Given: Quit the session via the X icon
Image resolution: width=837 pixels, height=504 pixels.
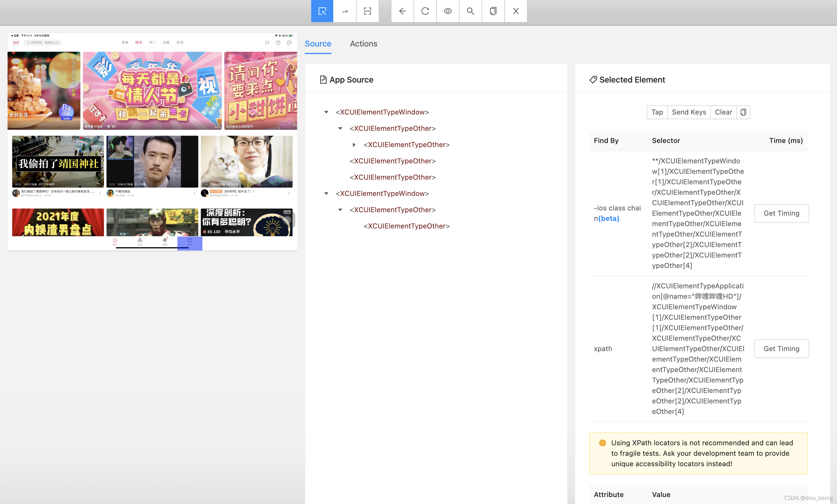Looking at the screenshot, I should 516,11.
